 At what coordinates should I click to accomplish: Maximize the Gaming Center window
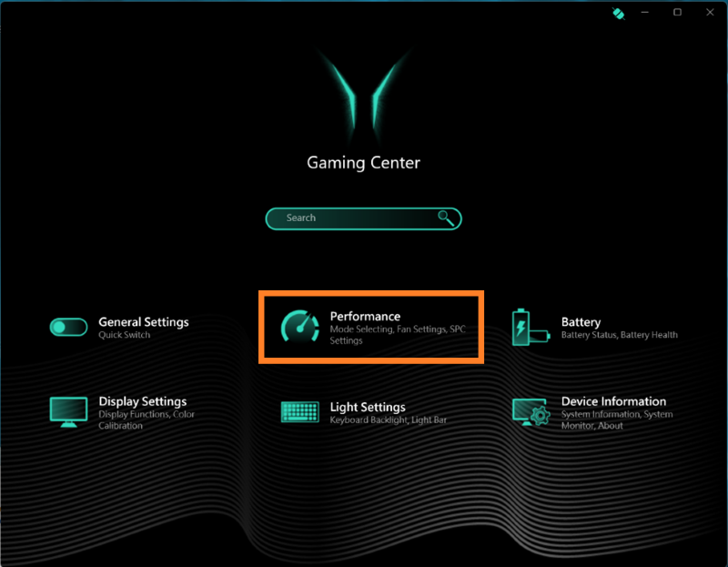click(677, 13)
